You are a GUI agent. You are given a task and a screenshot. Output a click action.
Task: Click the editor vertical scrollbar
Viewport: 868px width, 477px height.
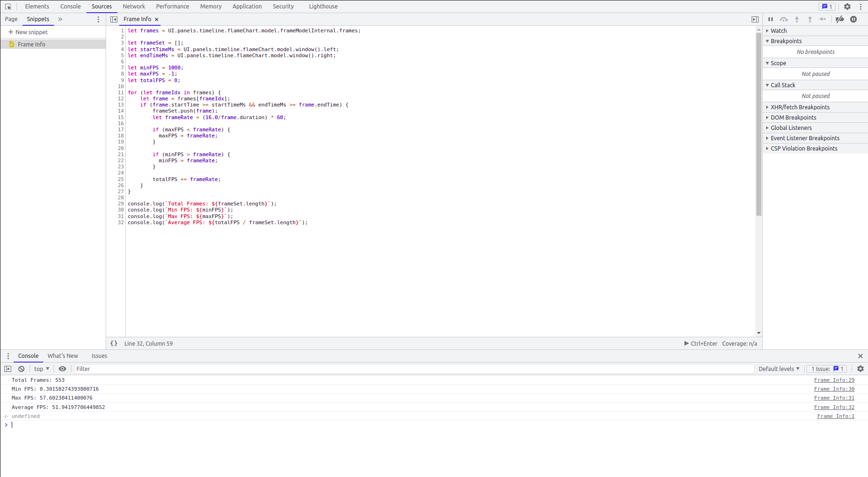pos(759,124)
